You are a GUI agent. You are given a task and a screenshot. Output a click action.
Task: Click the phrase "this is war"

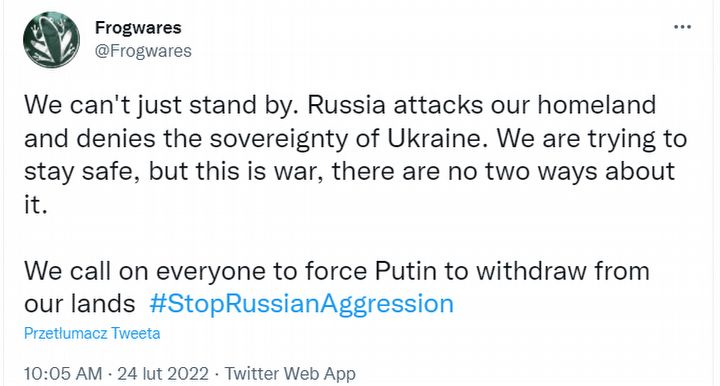260,171
